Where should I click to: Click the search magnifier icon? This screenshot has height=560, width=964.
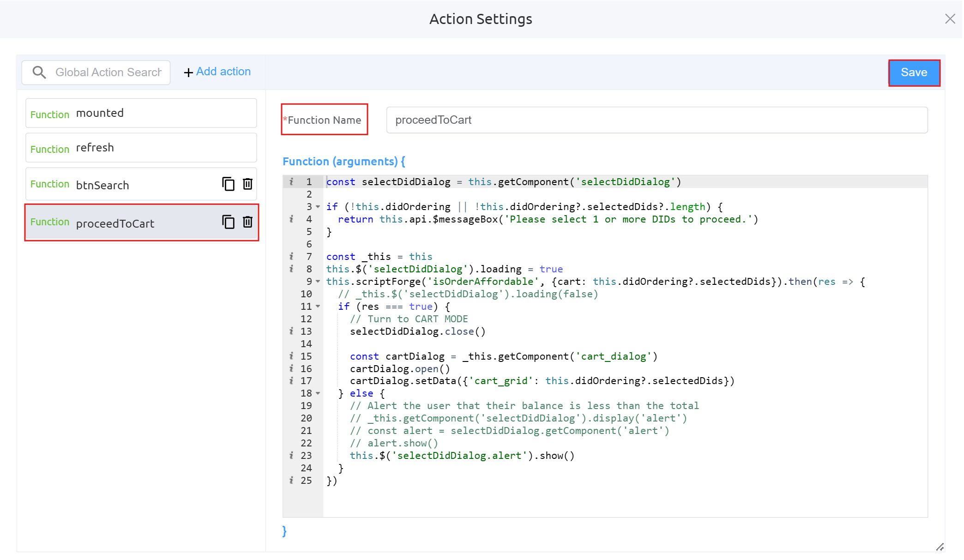pos(39,72)
